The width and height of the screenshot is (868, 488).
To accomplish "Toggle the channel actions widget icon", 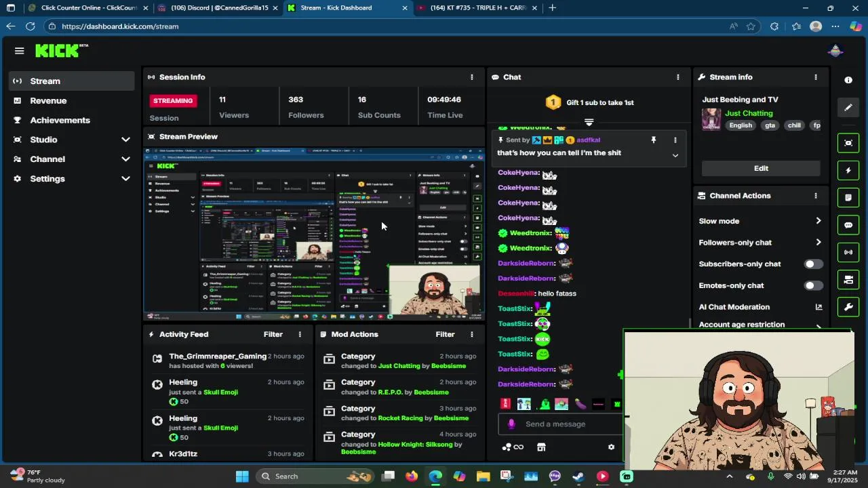I will [x=848, y=279].
